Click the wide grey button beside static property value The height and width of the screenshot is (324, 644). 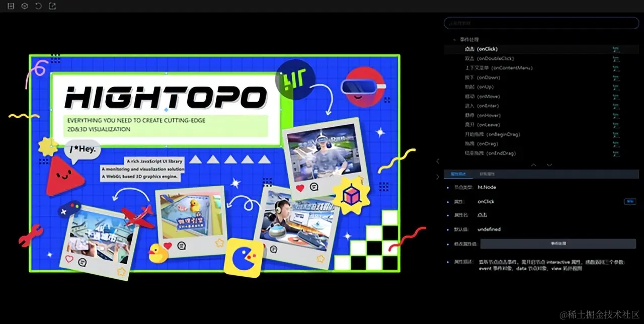(558, 244)
